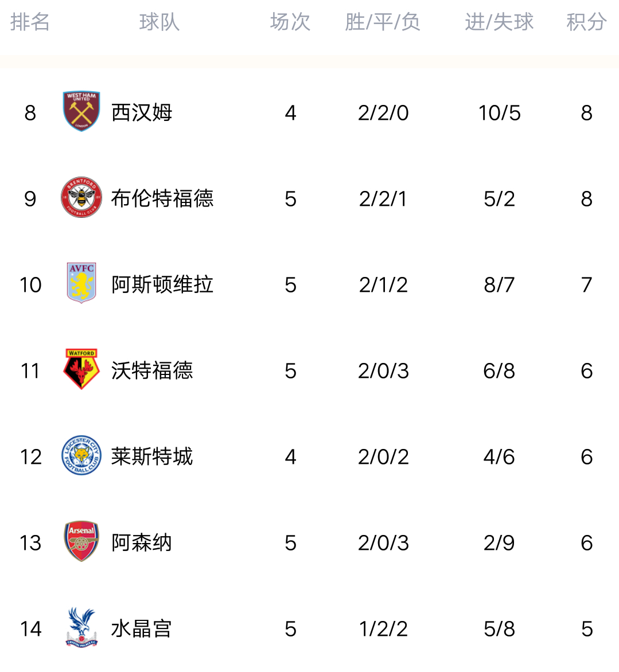Click West Ham's 10/5 goals value
Image resolution: width=619 pixels, height=672 pixels.
coord(500,113)
